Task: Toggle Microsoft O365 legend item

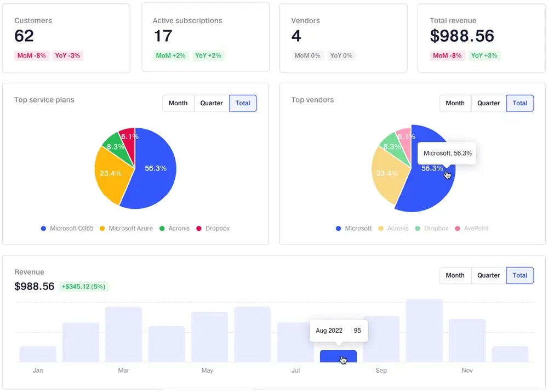Action: 67,229
